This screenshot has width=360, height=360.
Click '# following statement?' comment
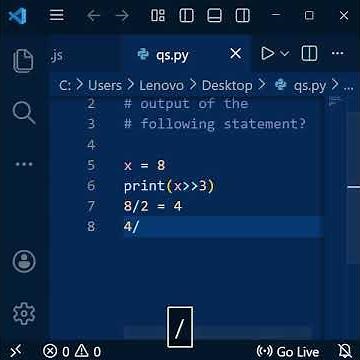pyautogui.click(x=215, y=124)
